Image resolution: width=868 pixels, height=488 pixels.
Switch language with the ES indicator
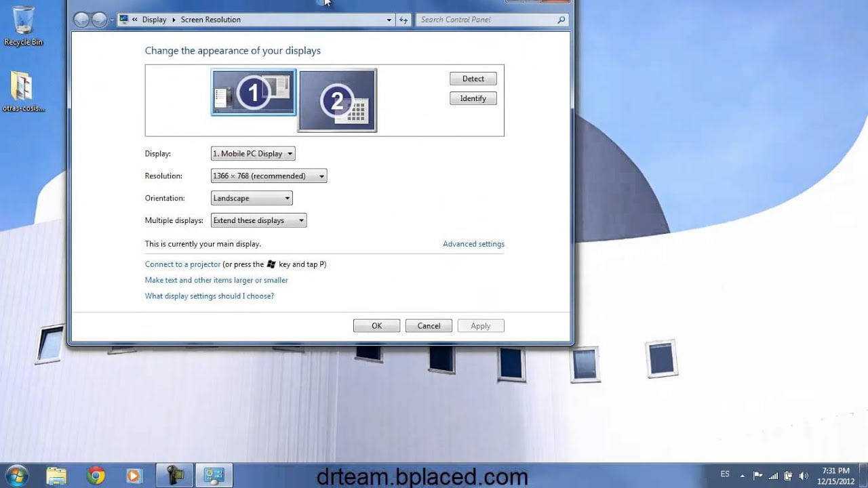[725, 474]
